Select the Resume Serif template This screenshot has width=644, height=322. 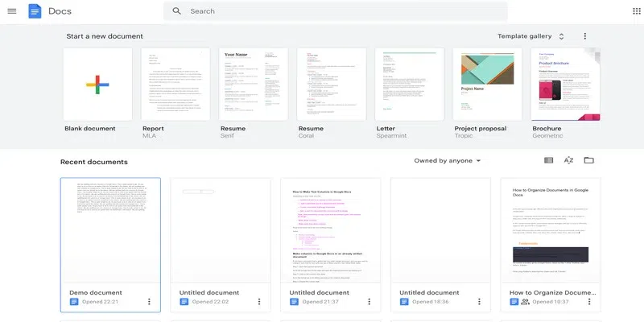pyautogui.click(x=254, y=85)
